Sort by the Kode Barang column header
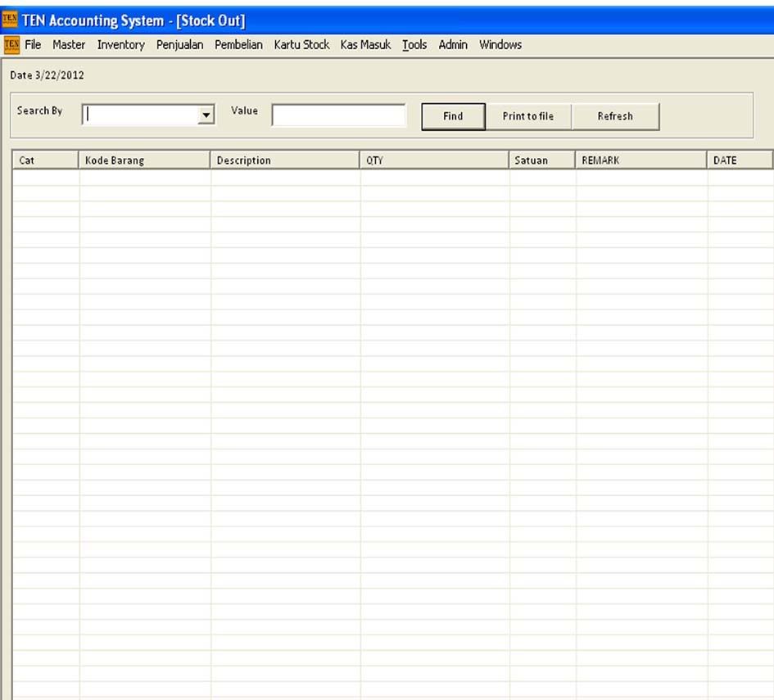Screen dimensions: 774x700 coord(145,160)
